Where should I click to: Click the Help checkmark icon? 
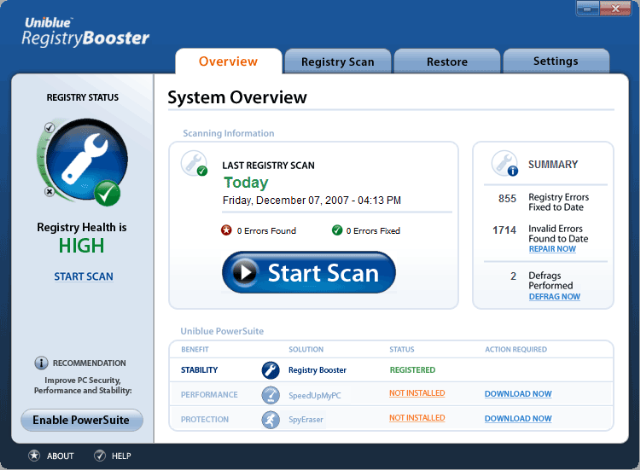pyautogui.click(x=100, y=455)
